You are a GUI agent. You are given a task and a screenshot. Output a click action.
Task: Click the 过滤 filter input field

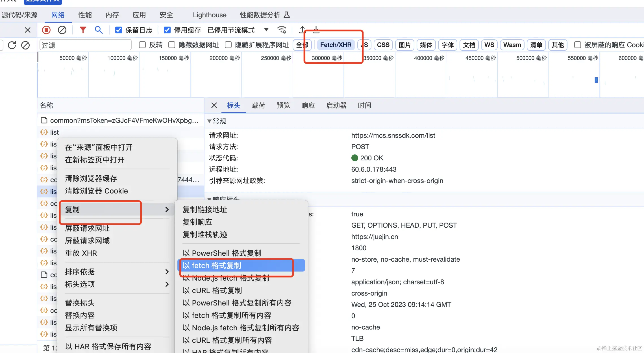(85, 45)
